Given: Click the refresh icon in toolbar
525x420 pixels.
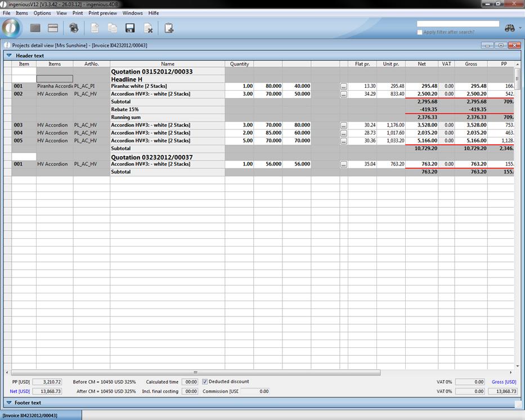Looking at the screenshot, I should coord(74,28).
